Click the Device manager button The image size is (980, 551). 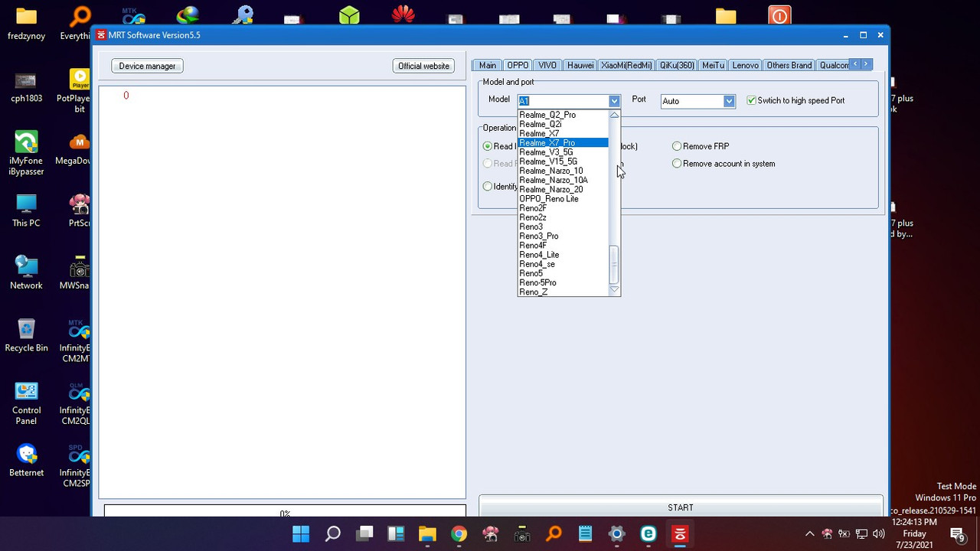tap(147, 67)
